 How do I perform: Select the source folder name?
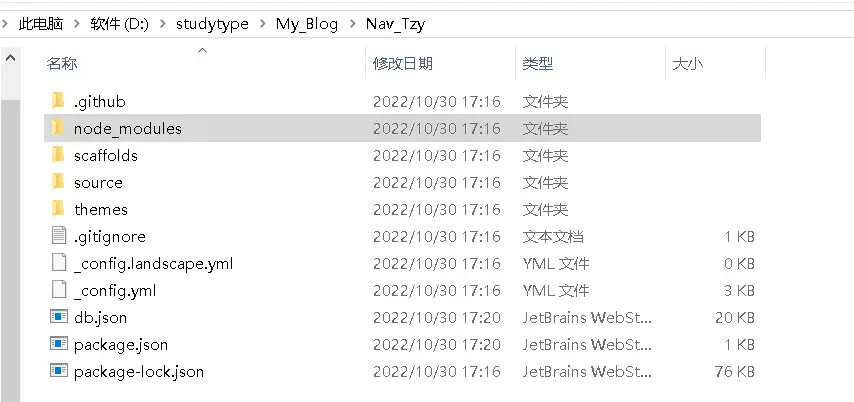click(98, 182)
